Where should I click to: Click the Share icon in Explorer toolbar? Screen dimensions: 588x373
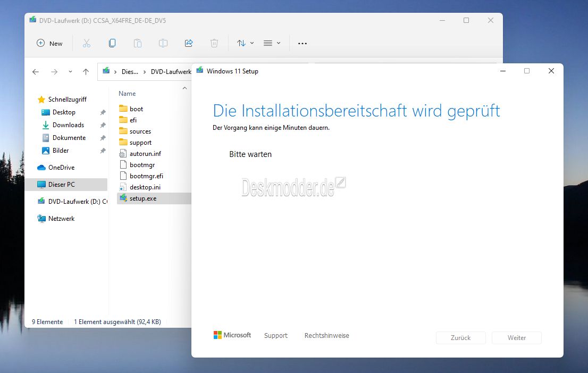pos(189,43)
